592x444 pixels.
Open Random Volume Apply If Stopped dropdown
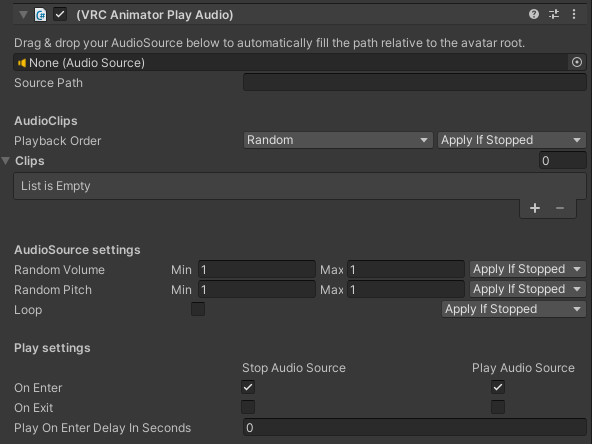(x=527, y=269)
